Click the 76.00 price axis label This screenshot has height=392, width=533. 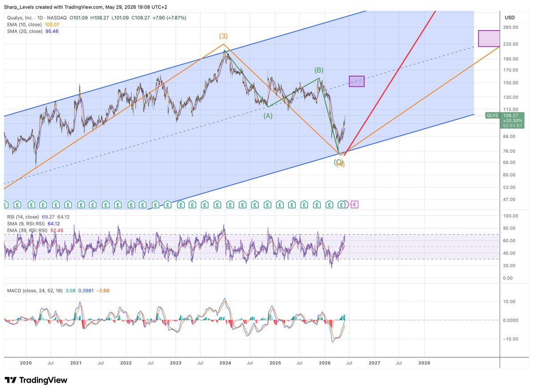point(509,151)
